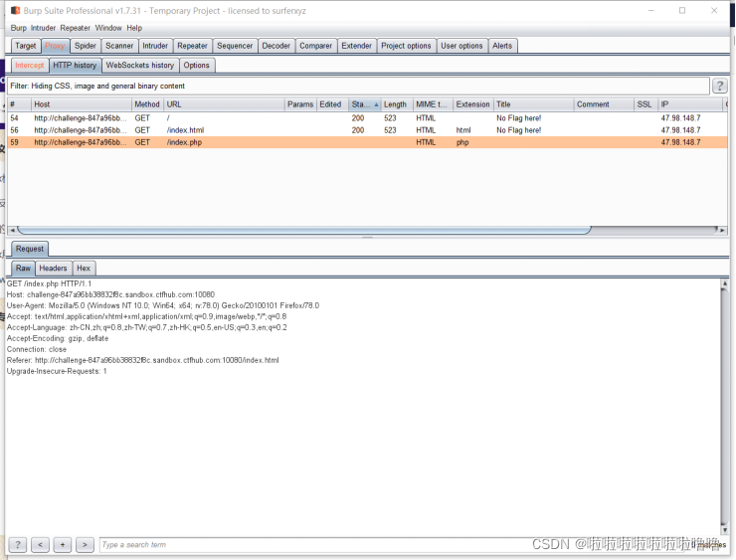Viewport: 736px width, 560px height.
Task: Select highlighted row 59 for /index.php
Action: (x=367, y=142)
